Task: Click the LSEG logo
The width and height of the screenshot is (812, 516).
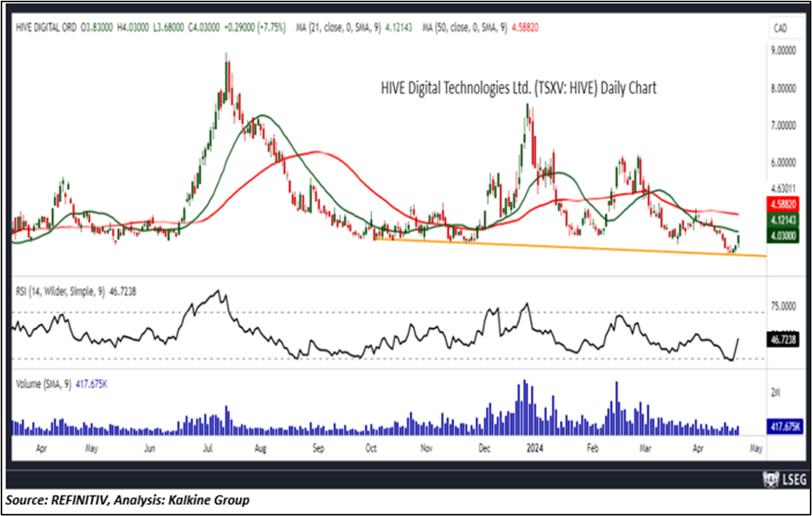Action: pos(785,479)
